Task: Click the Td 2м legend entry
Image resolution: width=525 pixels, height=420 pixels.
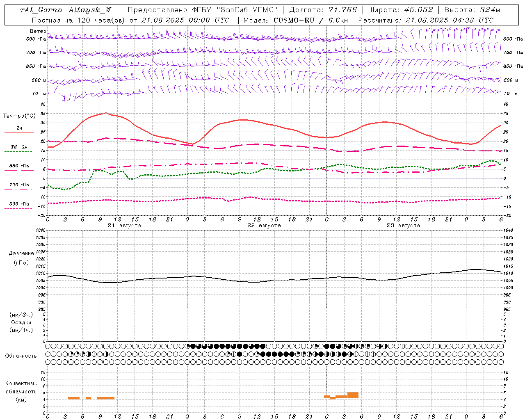Action: (x=19, y=147)
